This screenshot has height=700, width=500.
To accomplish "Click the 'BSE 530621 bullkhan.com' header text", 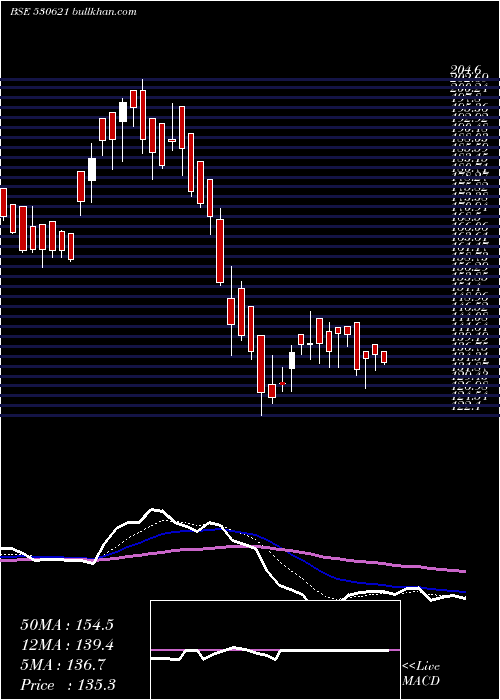I will 73,12.
